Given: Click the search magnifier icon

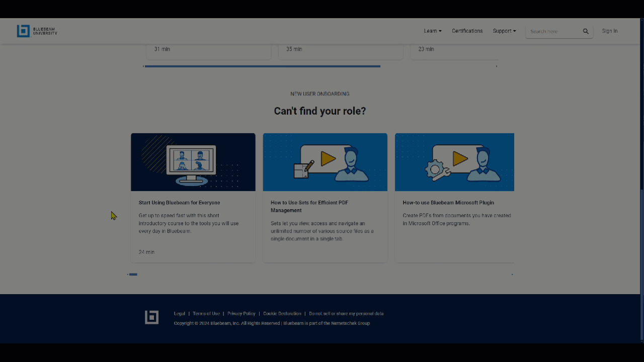Looking at the screenshot, I should click(586, 31).
